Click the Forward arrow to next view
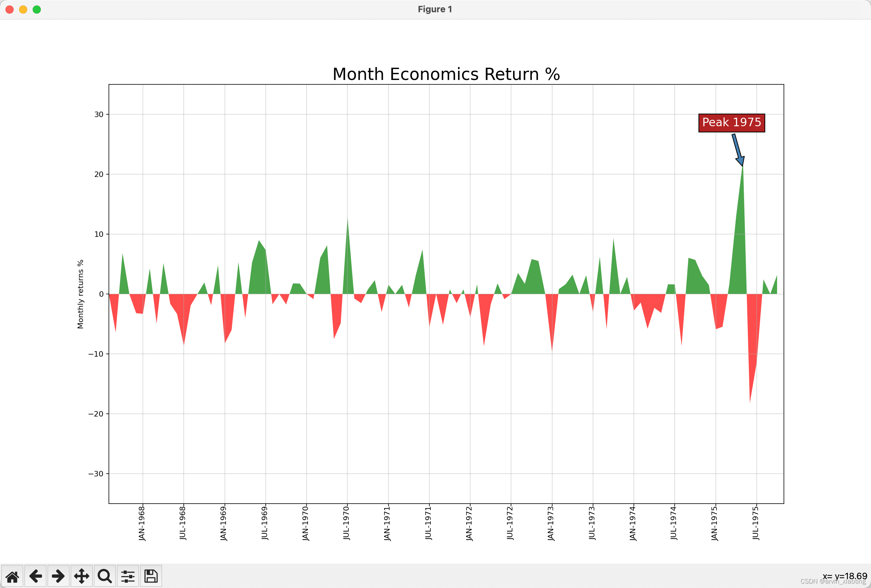Viewport: 871px width, 588px height. pyautogui.click(x=59, y=576)
